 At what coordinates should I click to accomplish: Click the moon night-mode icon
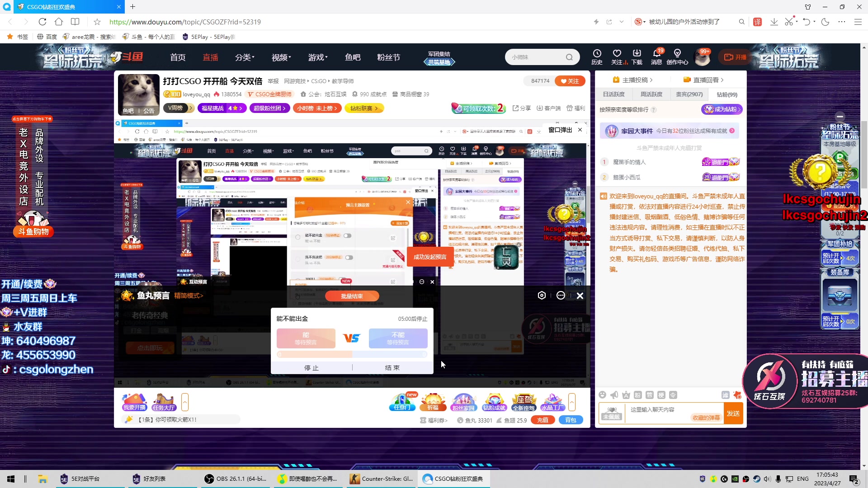point(825,22)
